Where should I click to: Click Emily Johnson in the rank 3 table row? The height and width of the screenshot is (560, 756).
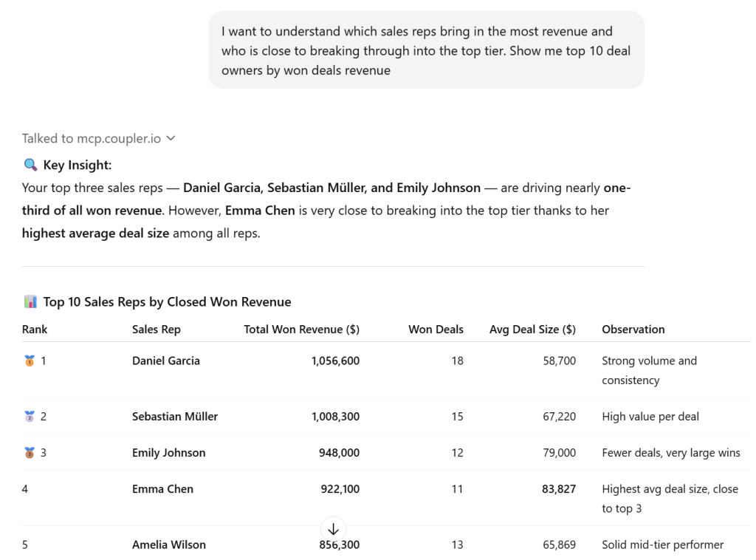[x=168, y=453]
